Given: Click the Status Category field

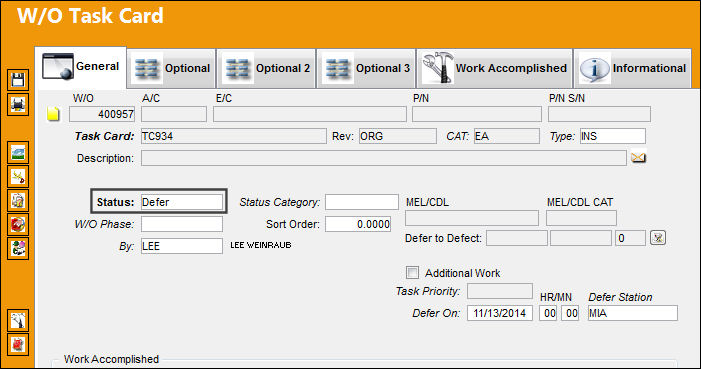Looking at the screenshot, I should (x=362, y=202).
